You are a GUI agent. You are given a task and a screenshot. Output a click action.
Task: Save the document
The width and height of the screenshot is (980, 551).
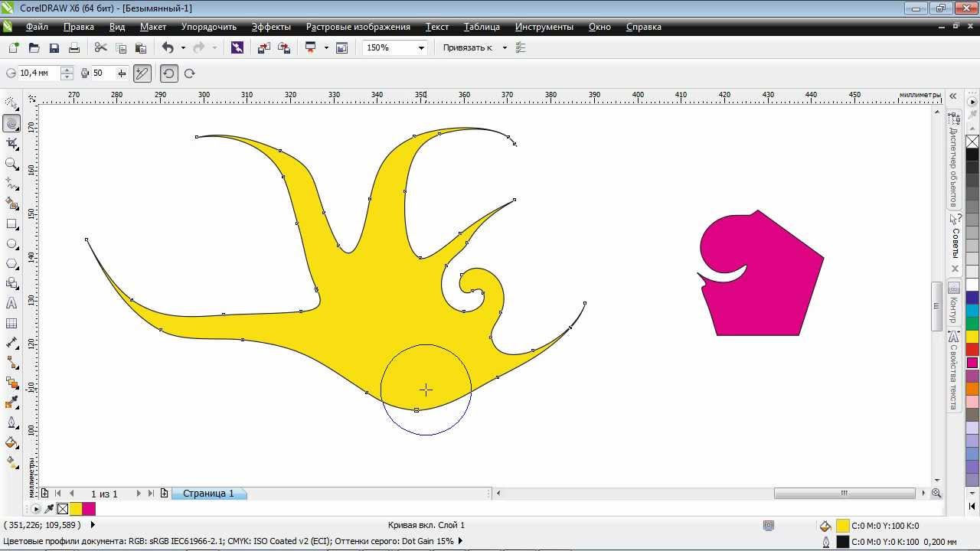click(54, 47)
